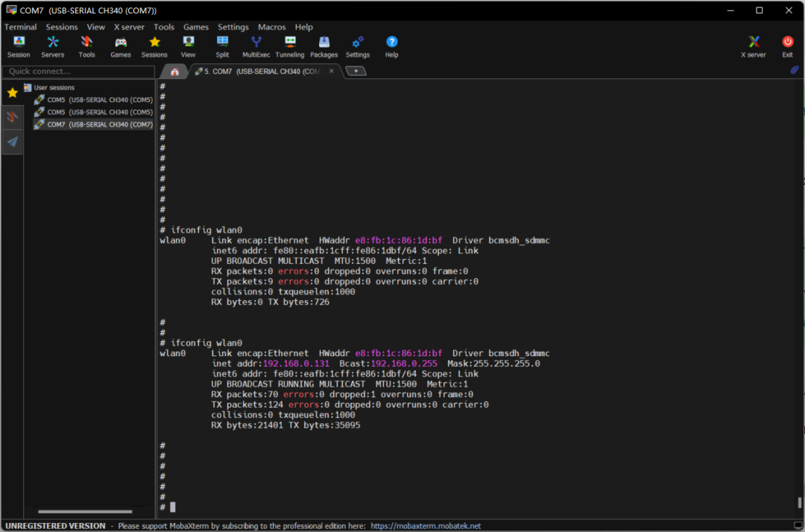Click the sidebar horizontal scrollbar
The image size is (805, 532).
tap(85, 511)
